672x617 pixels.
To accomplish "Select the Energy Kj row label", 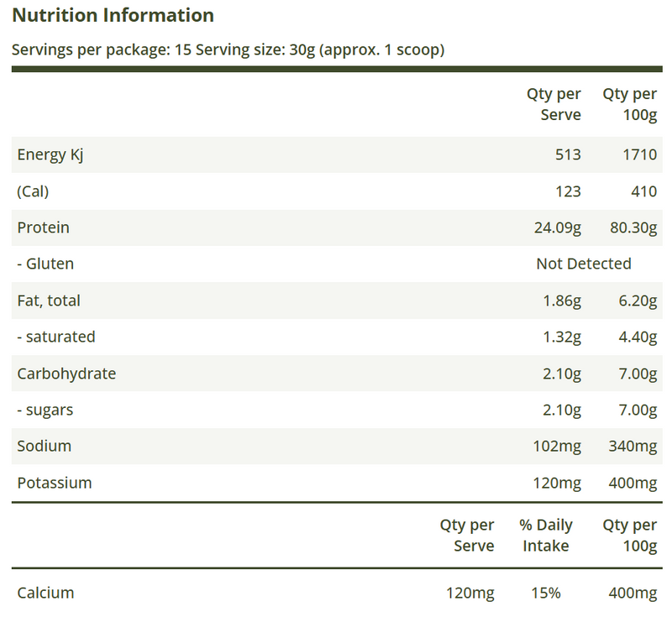I will (x=50, y=154).
